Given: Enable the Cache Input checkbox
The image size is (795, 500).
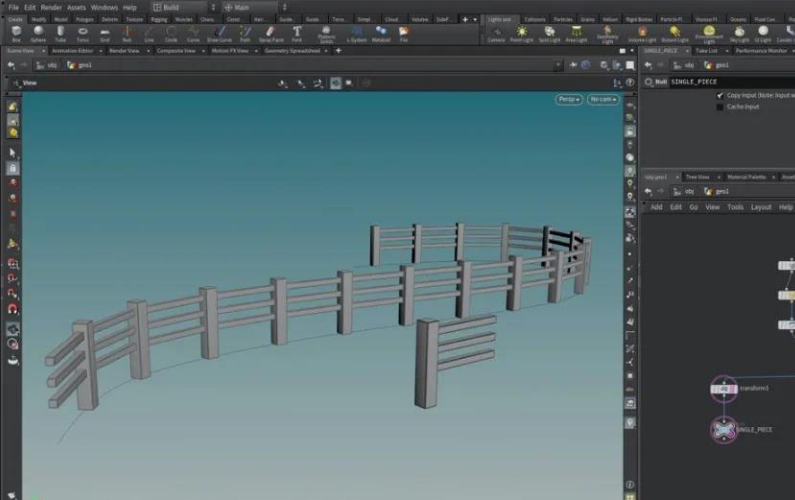Looking at the screenshot, I should click(x=720, y=107).
